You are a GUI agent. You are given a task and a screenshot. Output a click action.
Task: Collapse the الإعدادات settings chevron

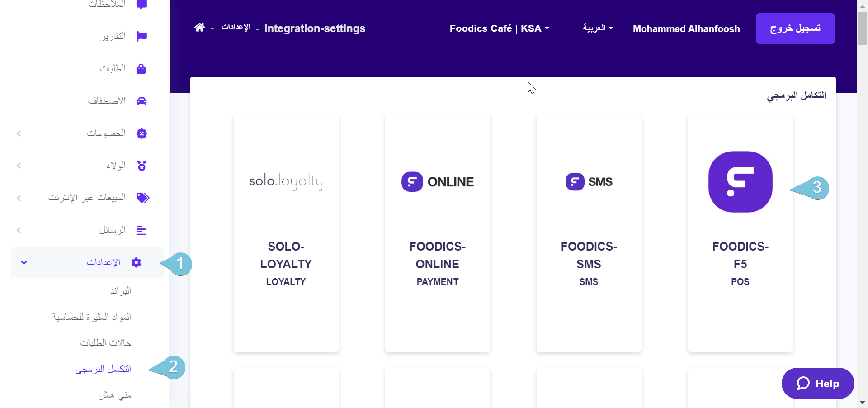click(x=24, y=262)
